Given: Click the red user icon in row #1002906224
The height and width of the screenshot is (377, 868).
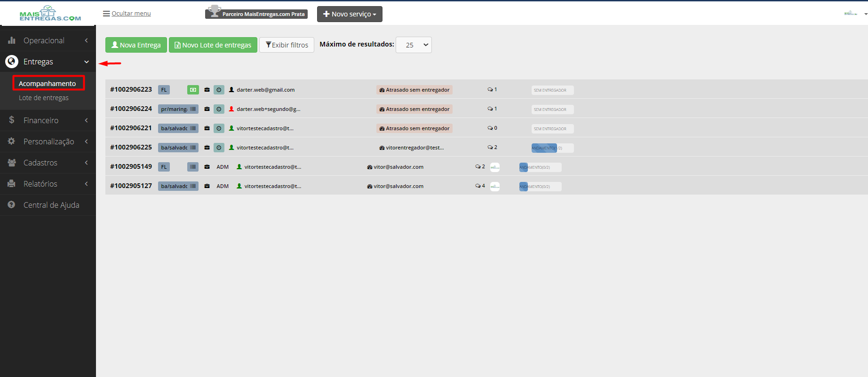Looking at the screenshot, I should click(231, 109).
